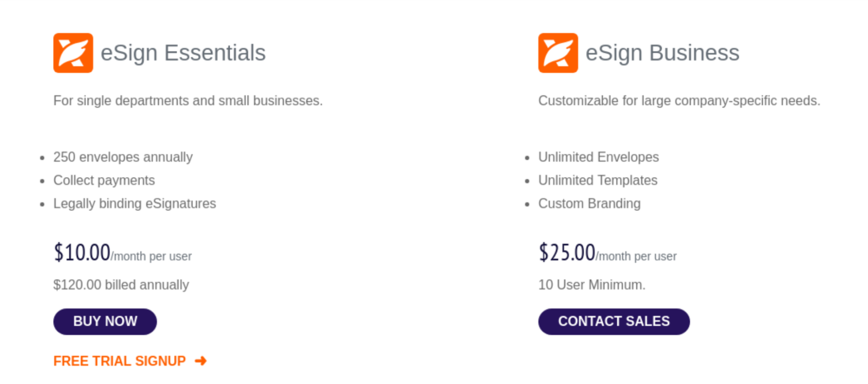Select the $120.00 billed annually text

[x=121, y=285]
